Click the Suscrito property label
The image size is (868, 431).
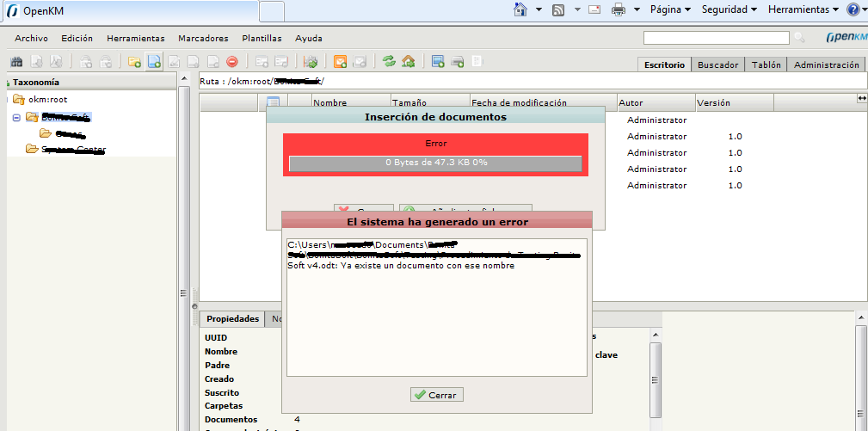pos(222,392)
